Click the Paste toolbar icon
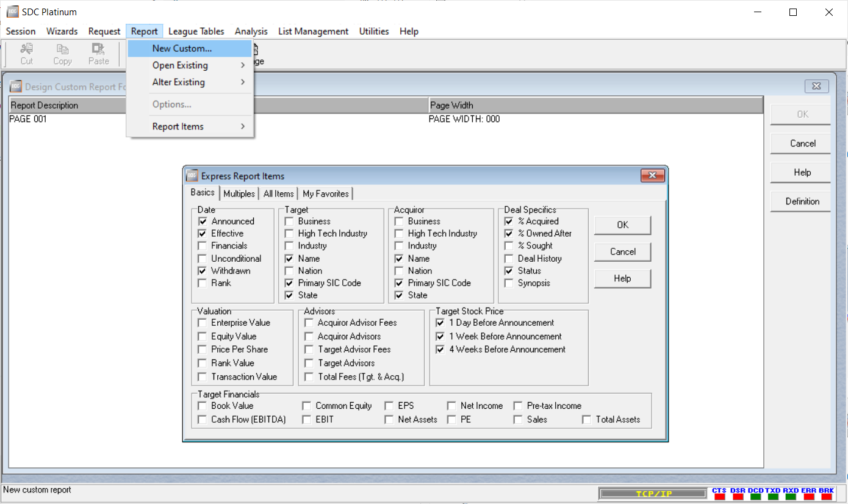 (x=98, y=54)
